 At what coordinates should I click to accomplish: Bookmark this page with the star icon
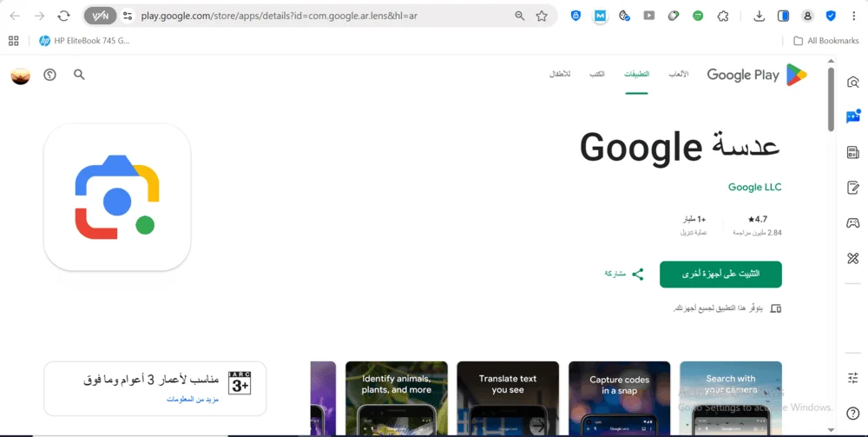tap(542, 16)
